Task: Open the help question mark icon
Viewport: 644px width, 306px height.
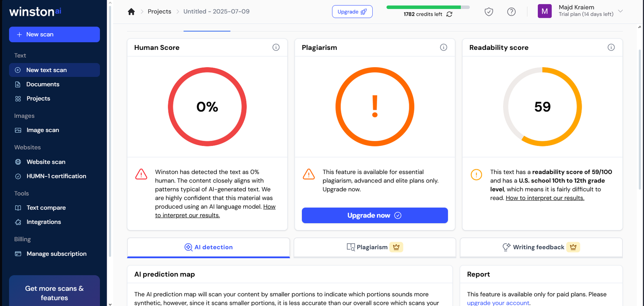Action: tap(511, 12)
